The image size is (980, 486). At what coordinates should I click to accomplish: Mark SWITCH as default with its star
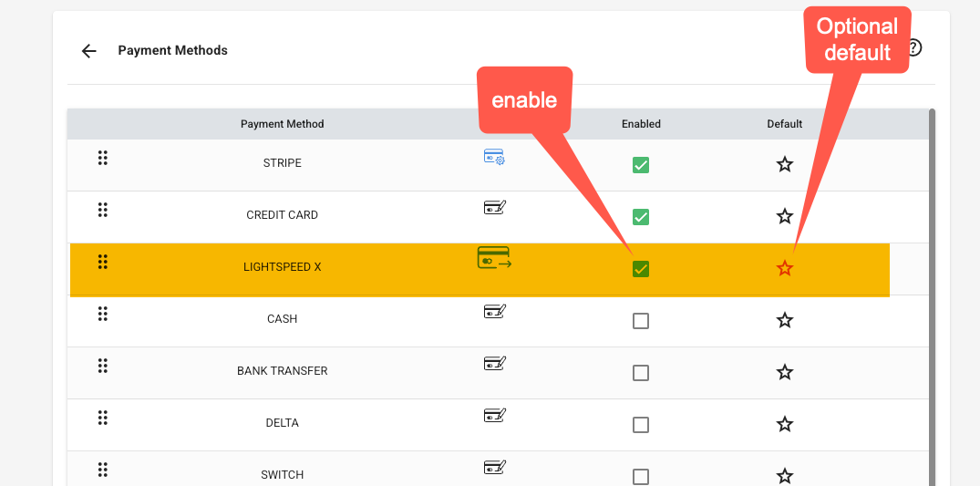point(785,476)
